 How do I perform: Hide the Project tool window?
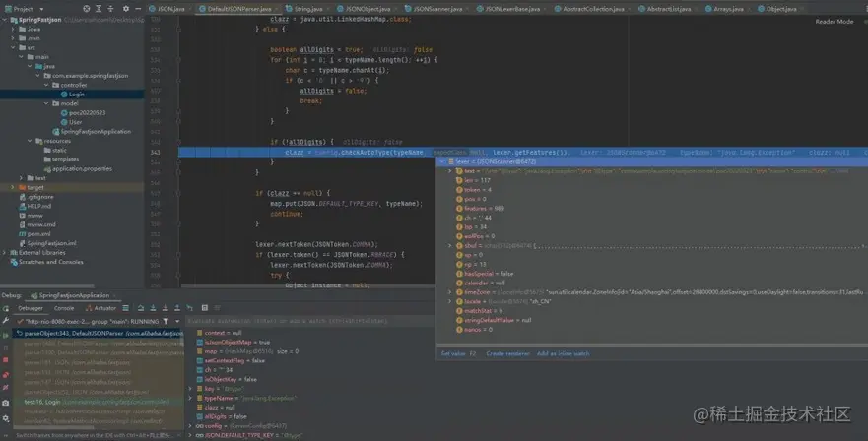(138, 9)
